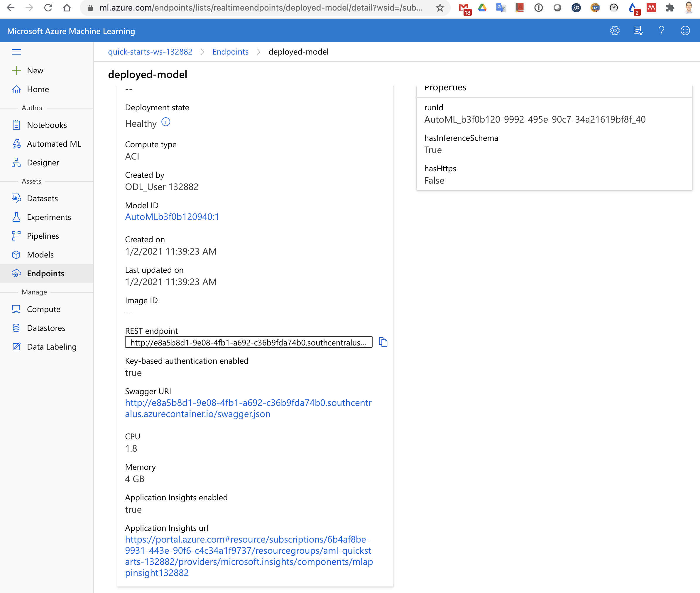The height and width of the screenshot is (593, 700).
Task: Open Experiments from the sidebar
Action: tap(49, 217)
